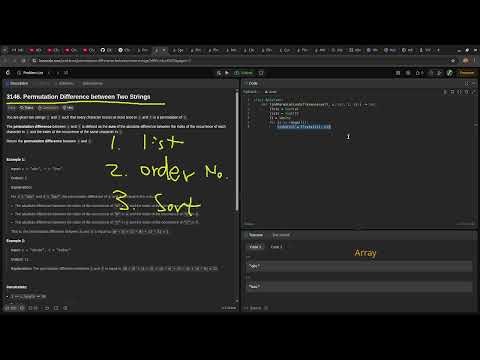Click the Source link under test cases
This screenshot has width=480, height=360.
pyautogui.click(x=256, y=308)
